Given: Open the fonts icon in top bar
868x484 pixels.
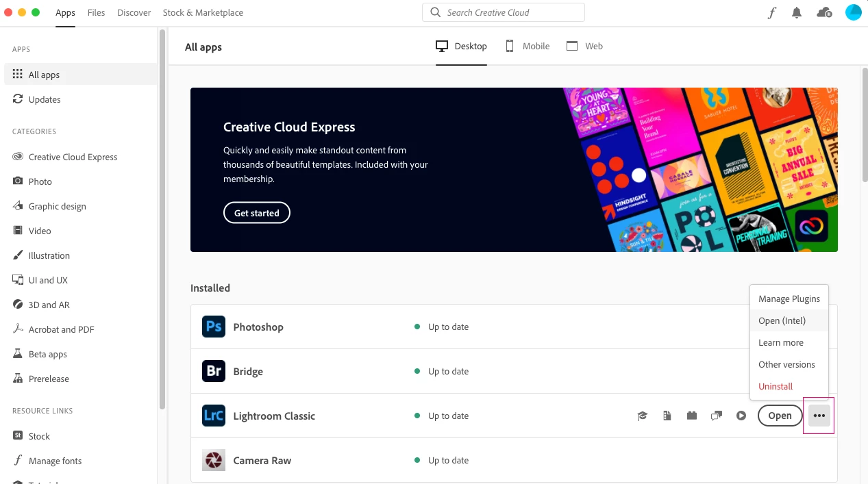Looking at the screenshot, I should (x=772, y=12).
